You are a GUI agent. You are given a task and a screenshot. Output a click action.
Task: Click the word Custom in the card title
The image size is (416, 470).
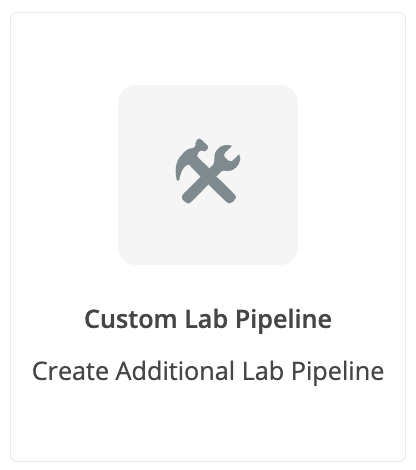coord(131,319)
